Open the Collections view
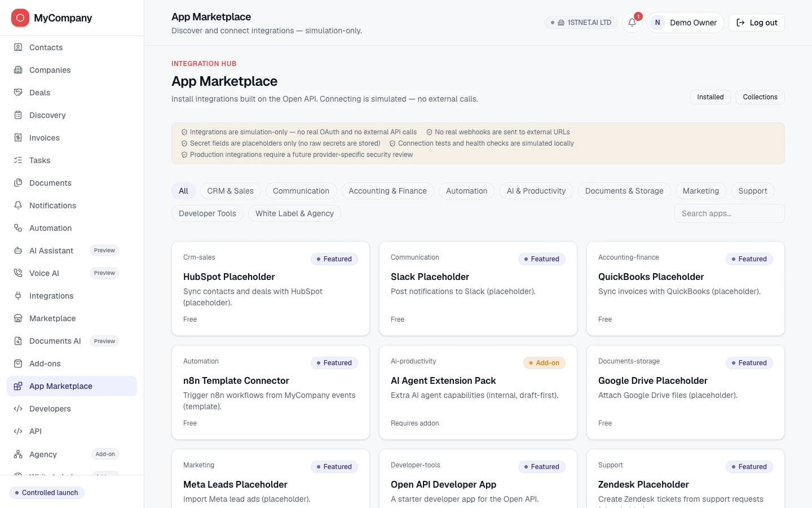 tap(760, 97)
